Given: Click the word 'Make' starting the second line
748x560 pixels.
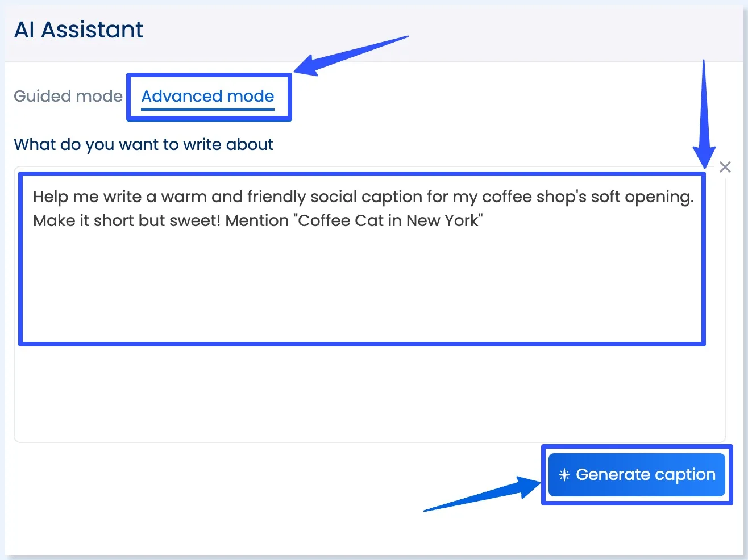Looking at the screenshot, I should (53, 220).
